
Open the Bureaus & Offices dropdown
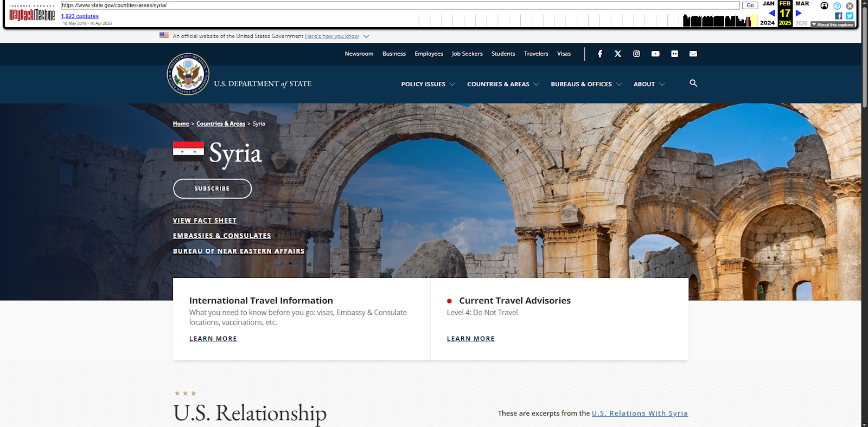[586, 85]
